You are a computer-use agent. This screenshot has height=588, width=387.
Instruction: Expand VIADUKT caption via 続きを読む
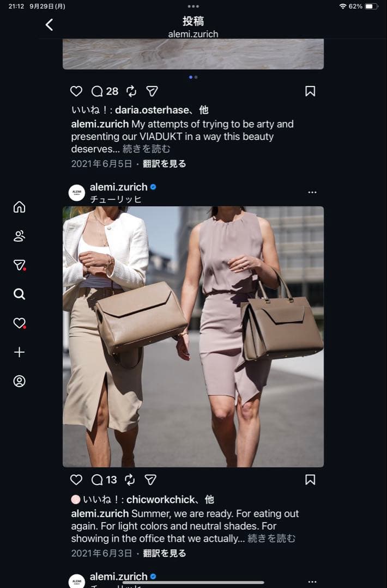tap(147, 149)
